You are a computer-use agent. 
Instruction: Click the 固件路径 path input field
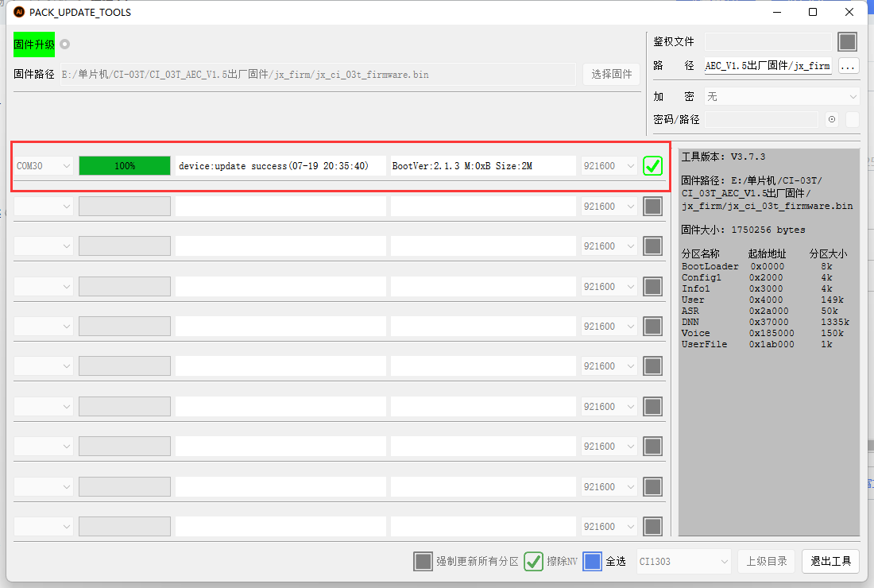click(x=318, y=75)
